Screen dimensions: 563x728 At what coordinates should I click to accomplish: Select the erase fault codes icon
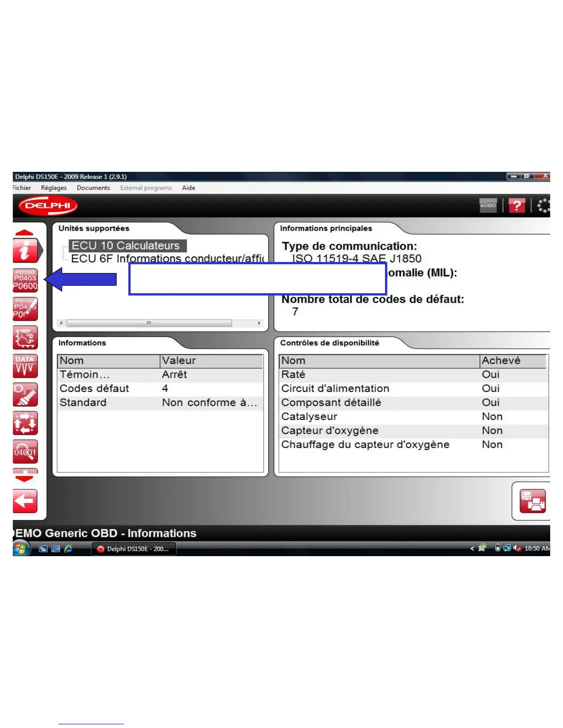click(x=25, y=309)
